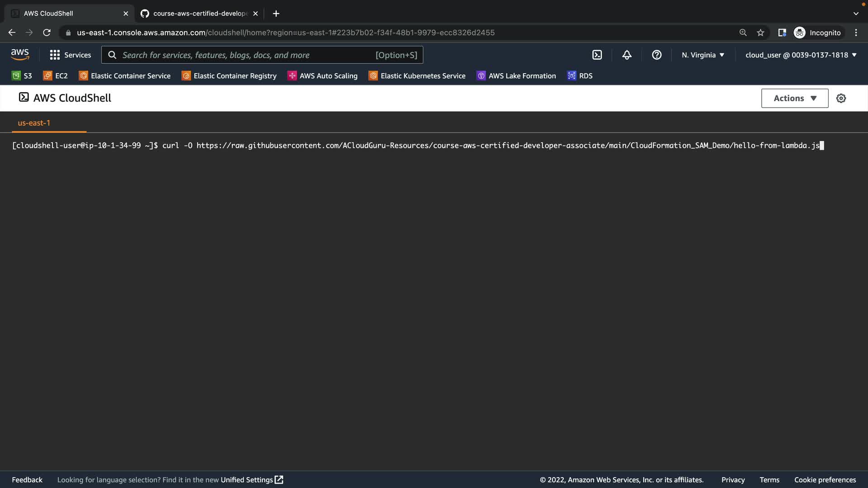868x488 pixels.
Task: Select the us-east-1 terminal tab
Action: 34,123
